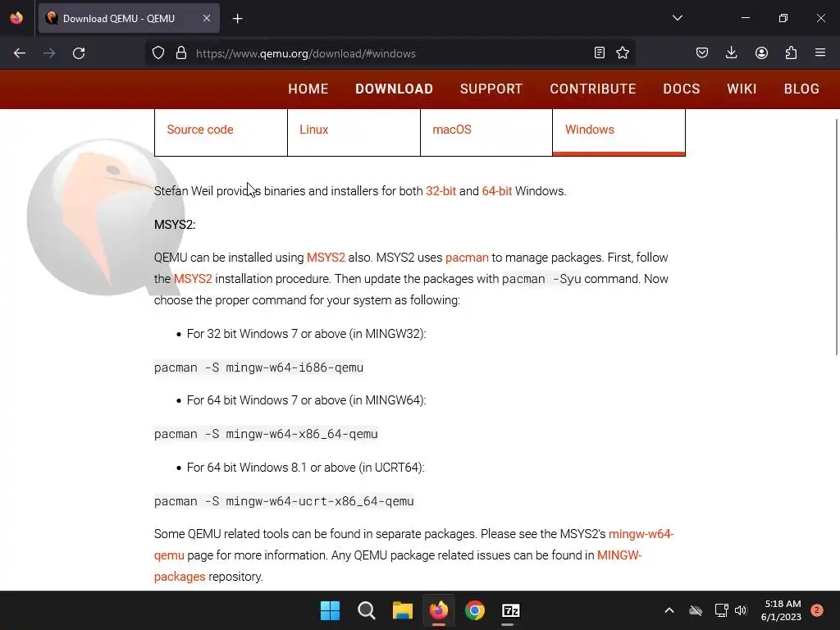Image resolution: width=840 pixels, height=630 pixels.
Task: Open the Firefox account icon
Action: coord(761,52)
